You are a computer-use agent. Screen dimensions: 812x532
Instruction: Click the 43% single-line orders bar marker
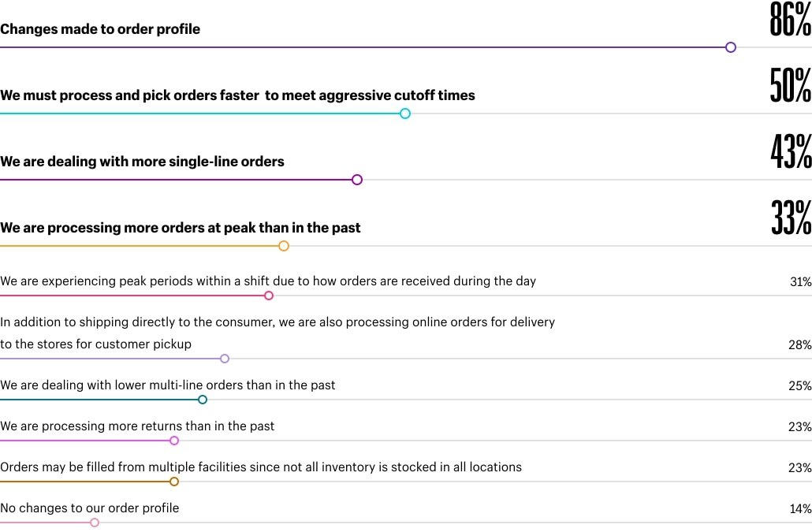357,180
